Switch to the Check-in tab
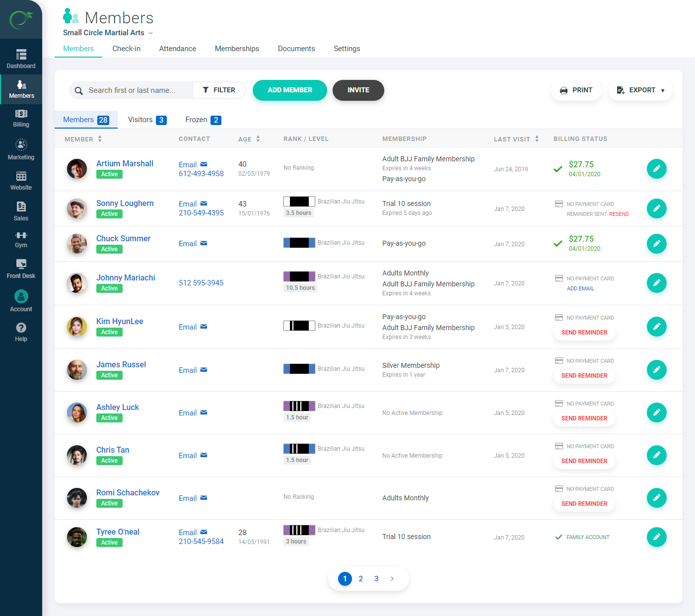Screen dimensions: 695x616 click(x=127, y=49)
